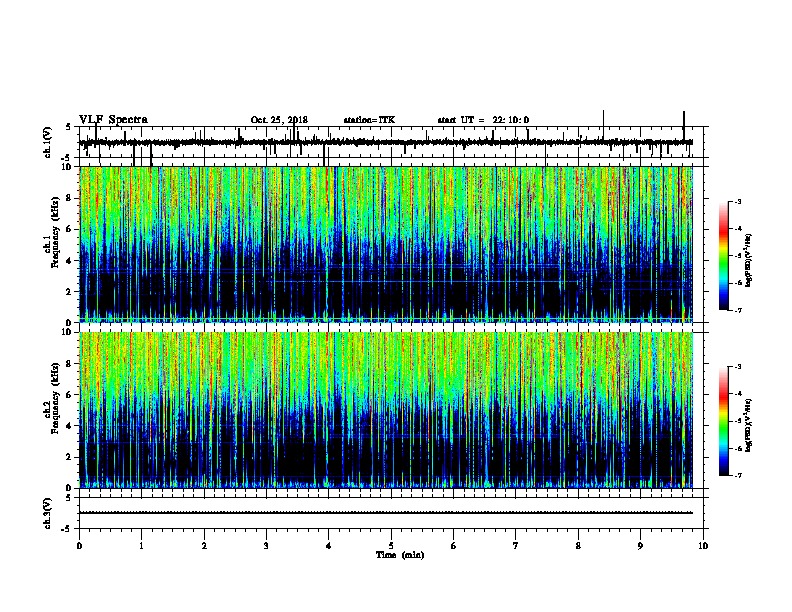The image size is (792, 612).
Task: Click time axis tick label "8"
Action: pos(578,546)
